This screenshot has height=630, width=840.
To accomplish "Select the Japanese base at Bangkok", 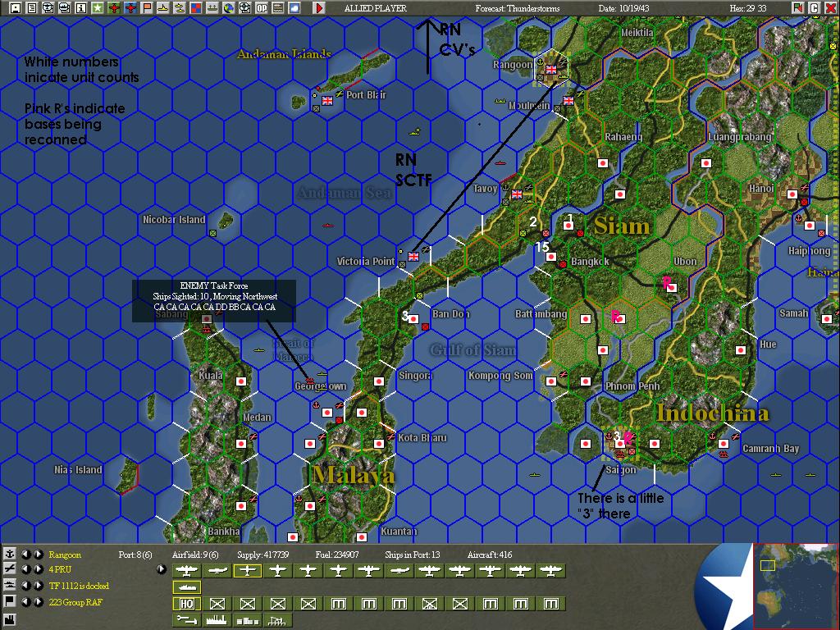I will (550, 257).
